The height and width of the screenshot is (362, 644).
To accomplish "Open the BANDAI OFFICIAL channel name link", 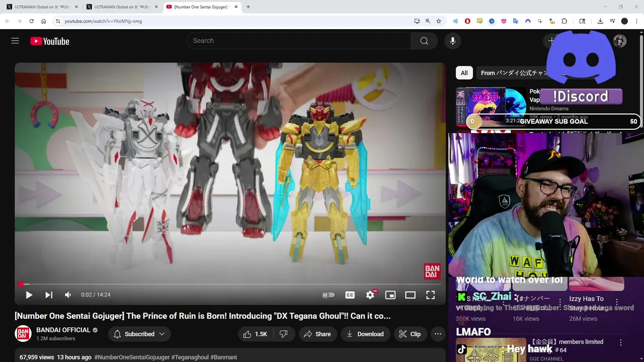I will pyautogui.click(x=63, y=330).
